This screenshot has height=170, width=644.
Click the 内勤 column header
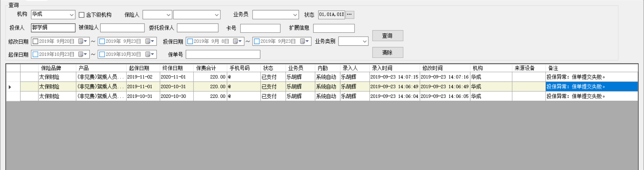pos(327,68)
